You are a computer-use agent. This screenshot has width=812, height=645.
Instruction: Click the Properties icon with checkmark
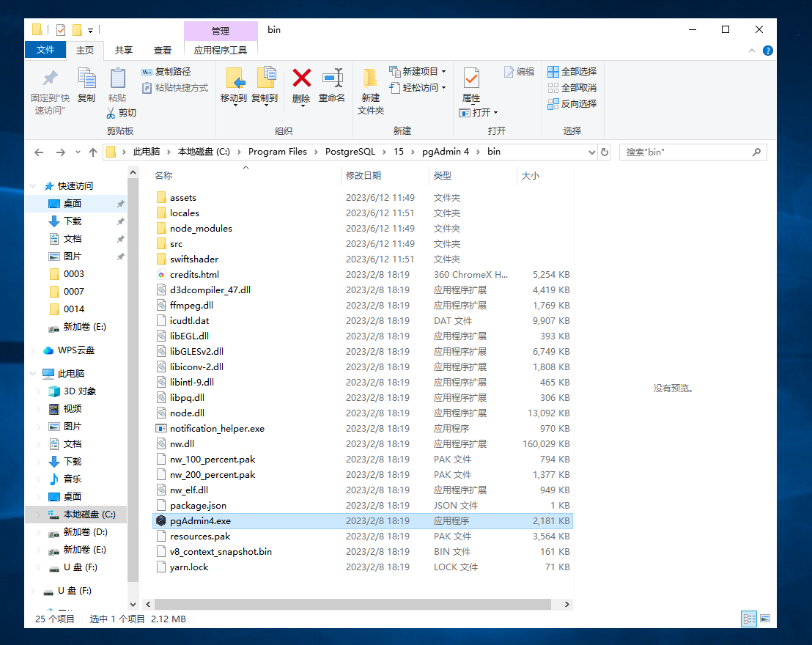coord(471,79)
